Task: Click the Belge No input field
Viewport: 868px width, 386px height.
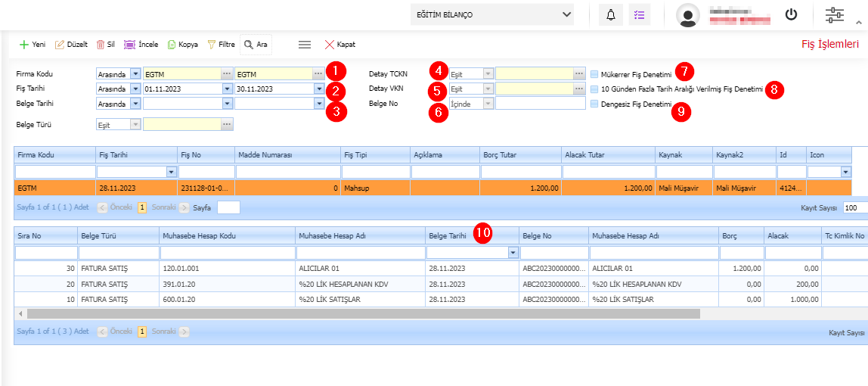Action: pos(540,104)
